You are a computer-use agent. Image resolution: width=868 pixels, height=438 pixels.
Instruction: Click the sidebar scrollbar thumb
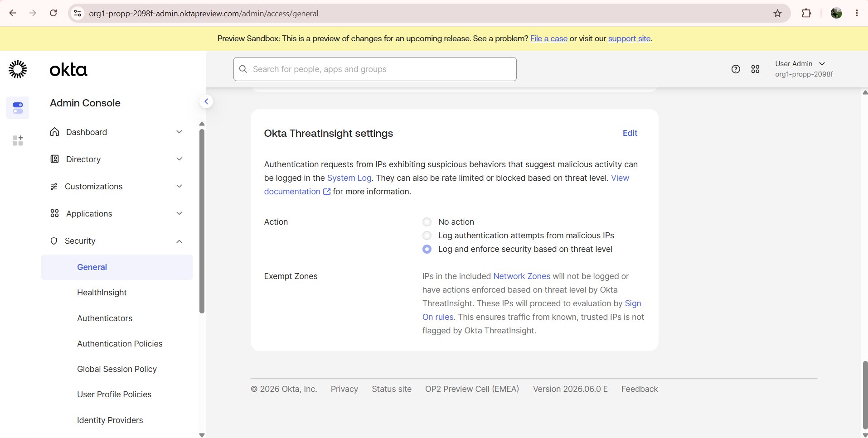(202, 221)
